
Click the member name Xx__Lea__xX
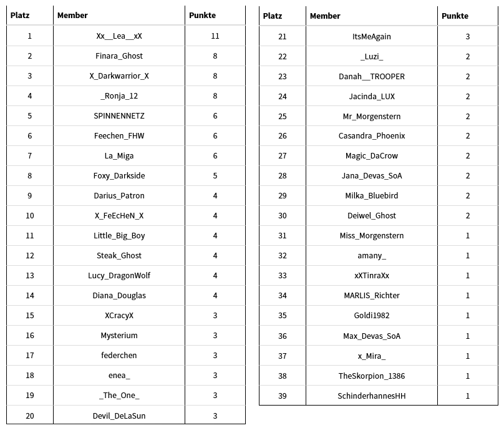tap(119, 36)
